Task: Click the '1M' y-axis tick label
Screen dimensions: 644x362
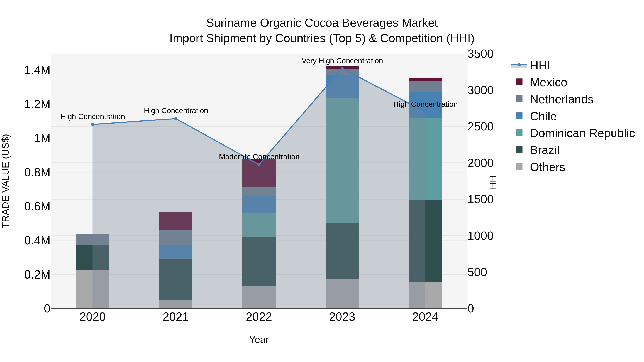Action: coord(42,138)
